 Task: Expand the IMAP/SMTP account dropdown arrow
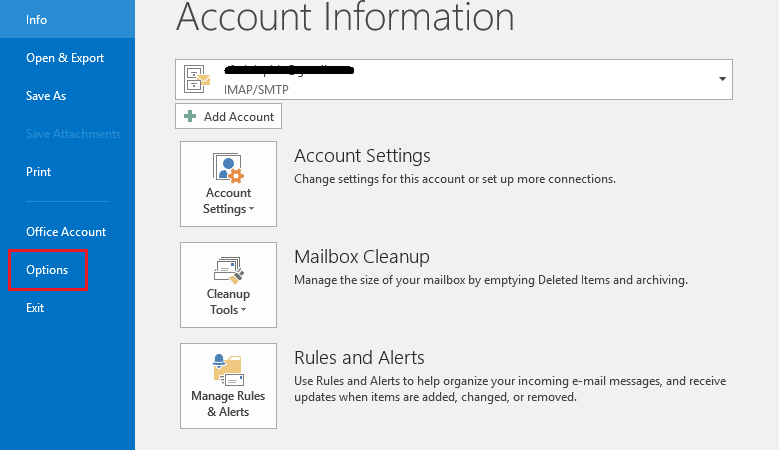tap(722, 79)
